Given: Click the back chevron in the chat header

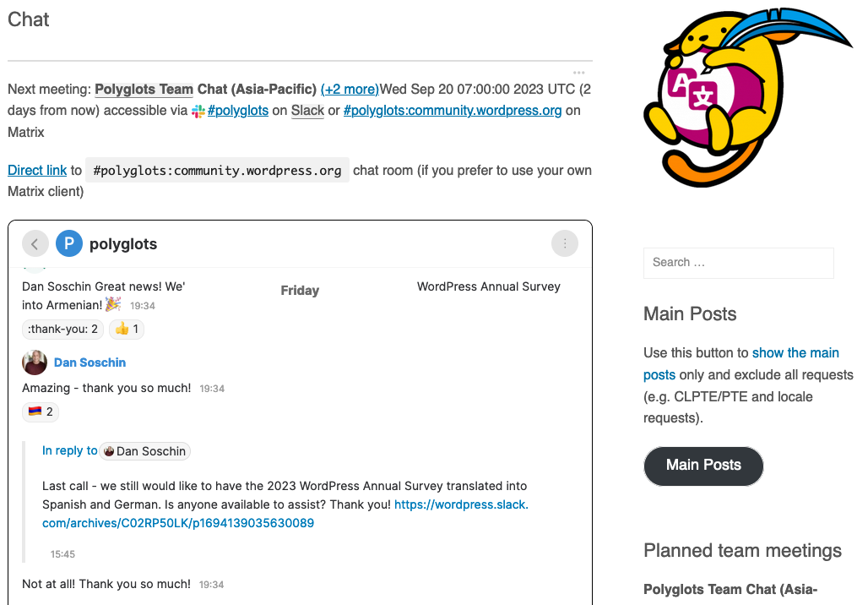Looking at the screenshot, I should tap(35, 243).
